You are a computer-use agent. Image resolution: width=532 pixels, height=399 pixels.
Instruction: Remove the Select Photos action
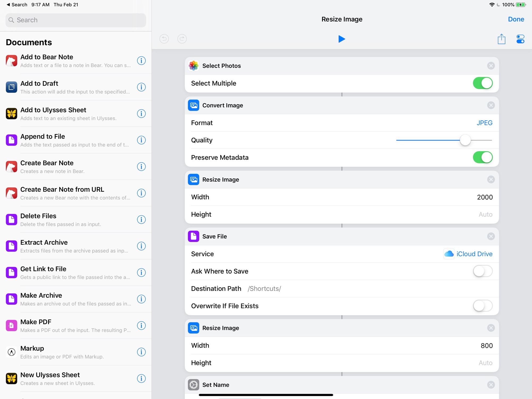pos(491,66)
